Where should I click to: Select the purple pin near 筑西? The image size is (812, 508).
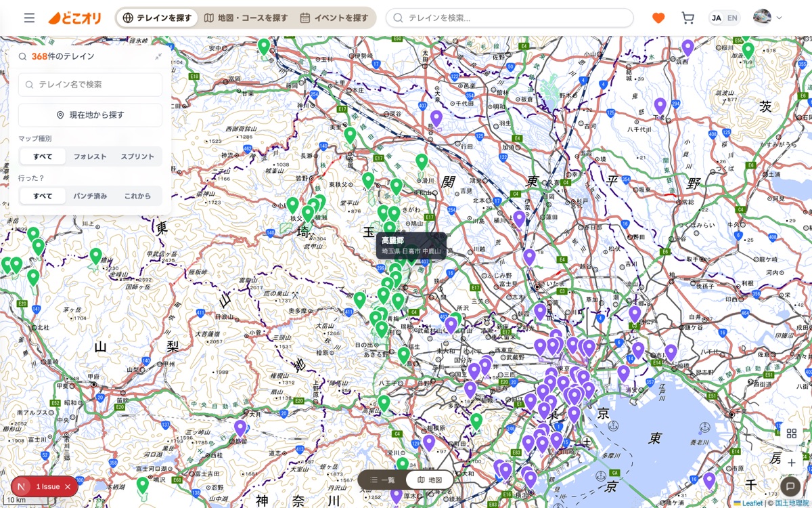(x=687, y=48)
